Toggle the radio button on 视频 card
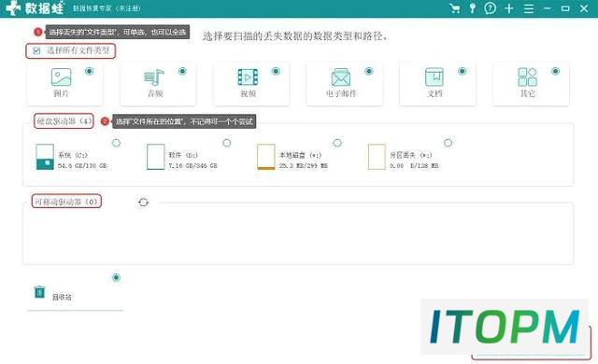 [x=276, y=71]
